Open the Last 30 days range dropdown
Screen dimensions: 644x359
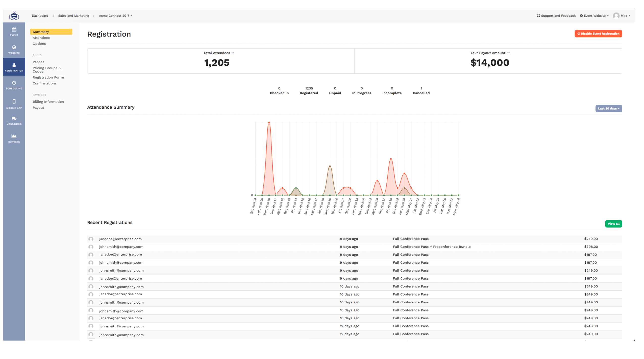click(x=608, y=108)
